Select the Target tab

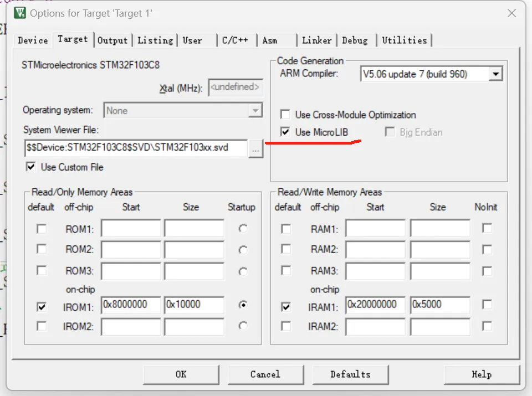pyautogui.click(x=73, y=39)
